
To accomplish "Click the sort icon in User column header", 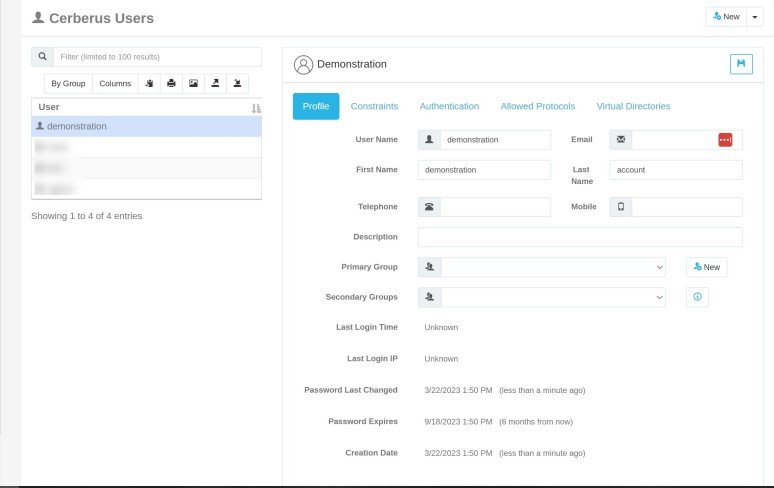I will click(x=256, y=107).
